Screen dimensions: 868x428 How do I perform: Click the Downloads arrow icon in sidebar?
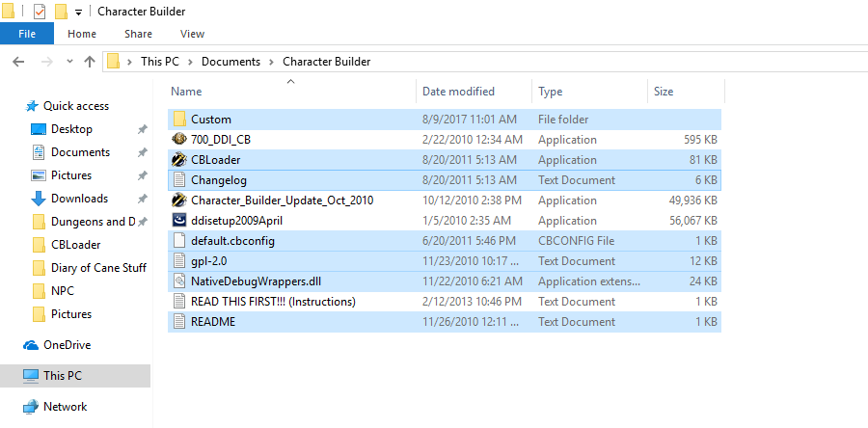point(39,199)
